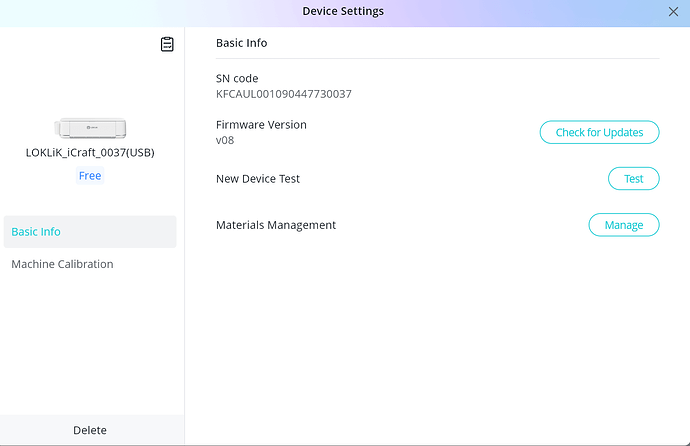Select the LOKLiK iCraft machine thumbnail
Image resolution: width=690 pixels, height=446 pixels.
[90, 128]
